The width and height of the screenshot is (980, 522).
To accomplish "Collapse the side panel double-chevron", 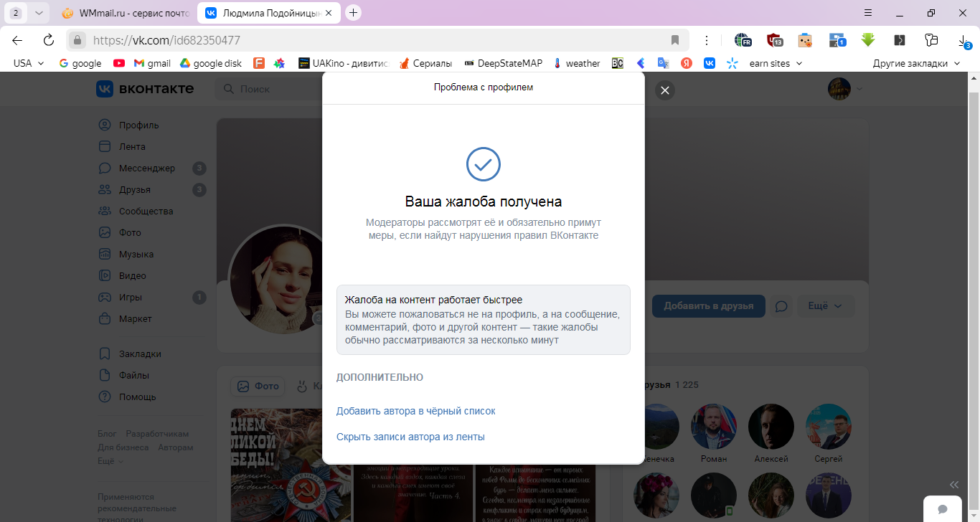I will tap(953, 485).
